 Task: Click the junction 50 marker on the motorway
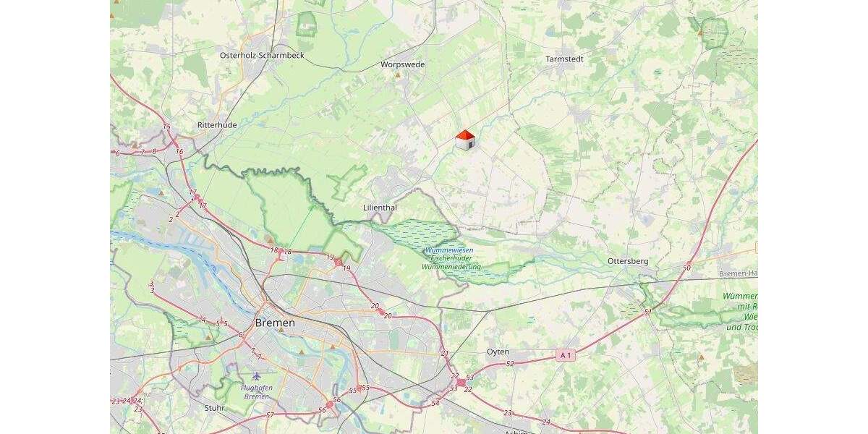[686, 268]
